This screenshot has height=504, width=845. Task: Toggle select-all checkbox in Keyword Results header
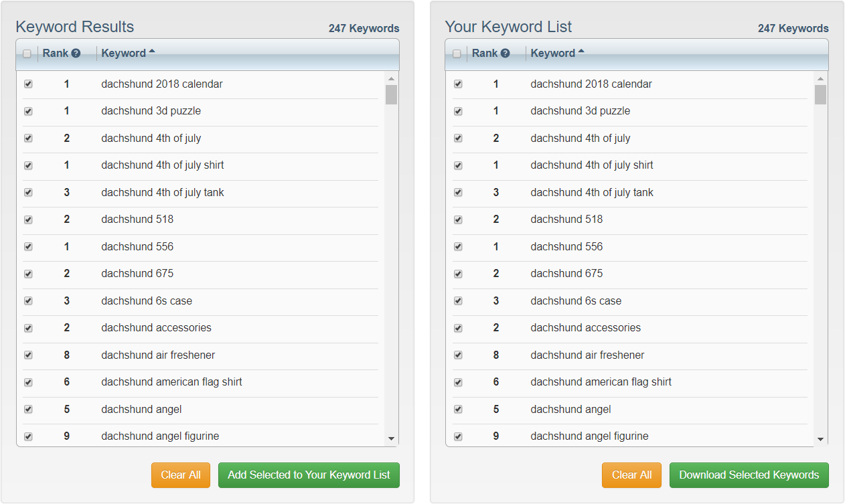27,54
